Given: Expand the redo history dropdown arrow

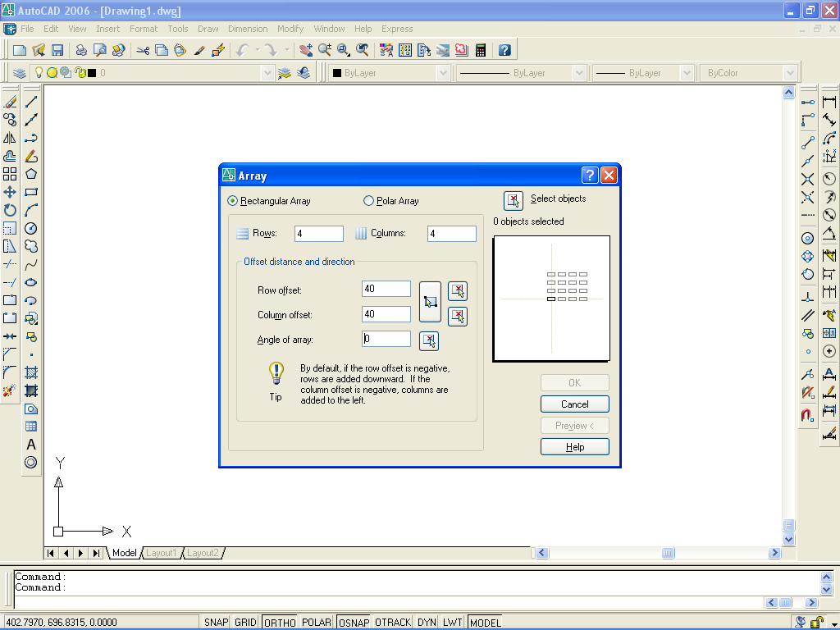Looking at the screenshot, I should (287, 50).
